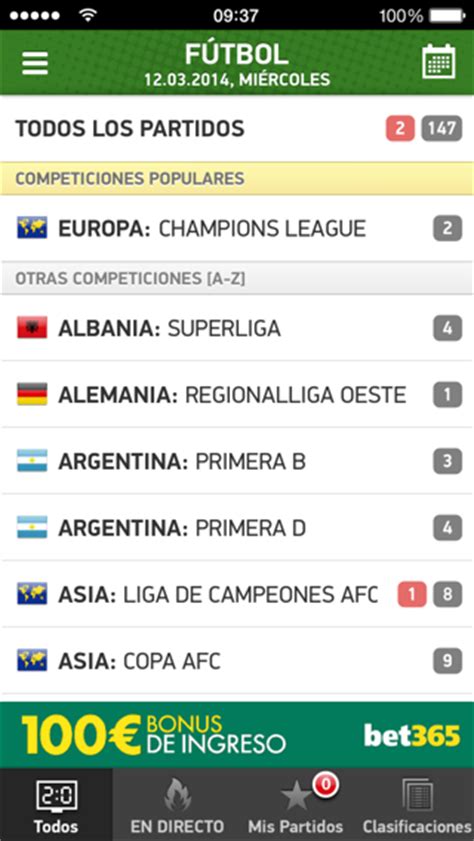Open Albania Superliga competition

click(x=237, y=328)
